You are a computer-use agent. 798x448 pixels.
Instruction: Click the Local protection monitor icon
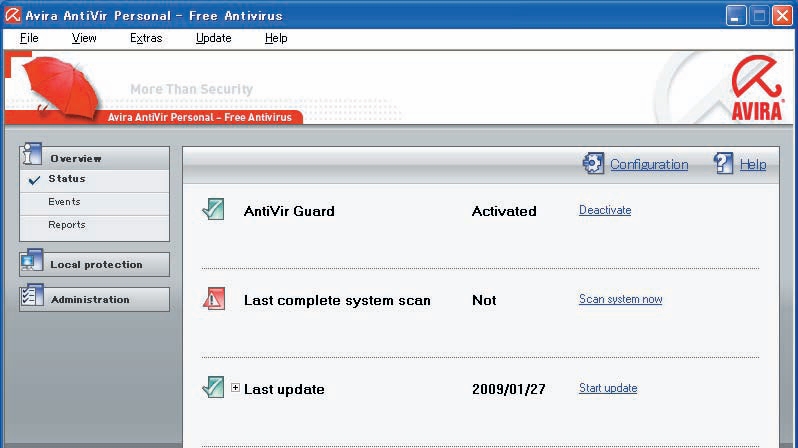[32, 261]
